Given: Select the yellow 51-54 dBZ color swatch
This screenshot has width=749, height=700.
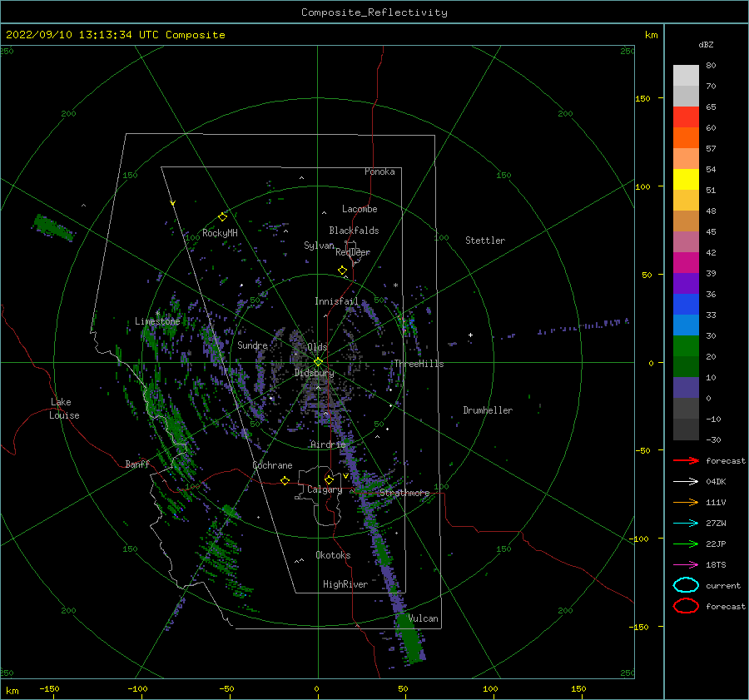Looking at the screenshot, I should click(x=686, y=180).
